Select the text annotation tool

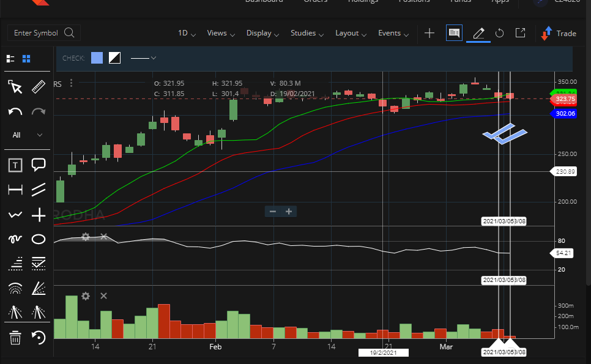coord(15,165)
